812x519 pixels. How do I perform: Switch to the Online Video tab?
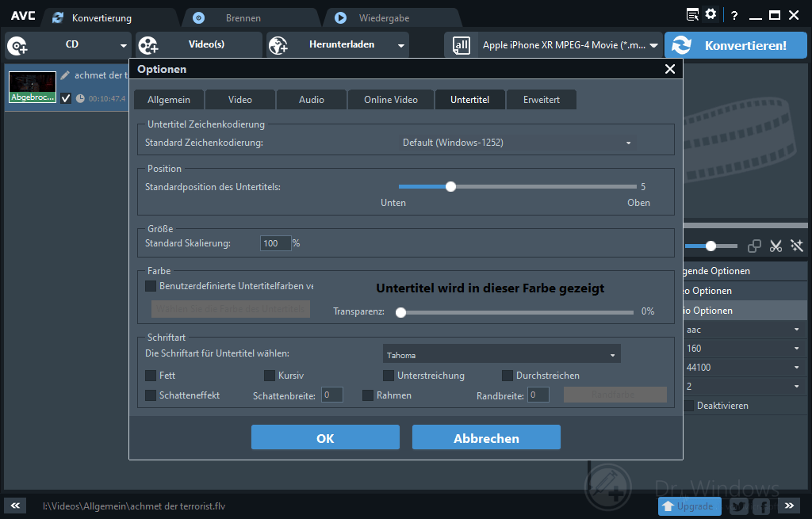(x=391, y=100)
